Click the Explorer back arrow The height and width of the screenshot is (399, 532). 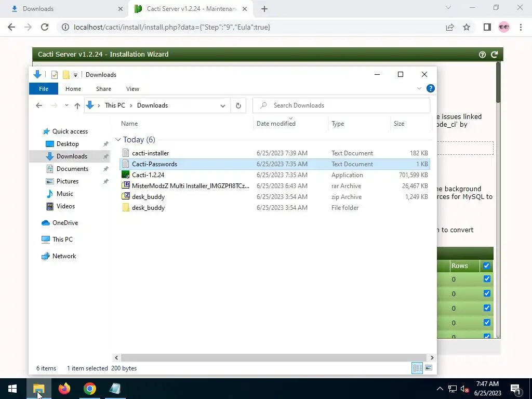39,105
